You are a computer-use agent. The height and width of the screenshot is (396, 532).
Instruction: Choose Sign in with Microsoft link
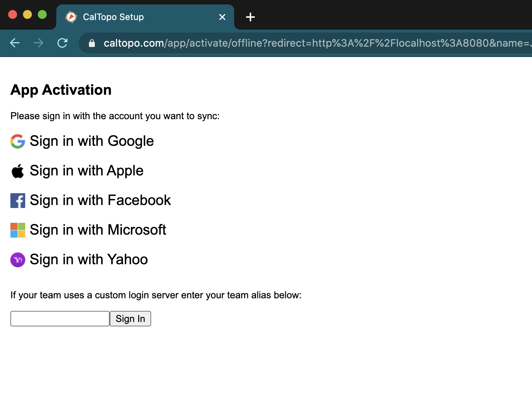pyautogui.click(x=98, y=230)
